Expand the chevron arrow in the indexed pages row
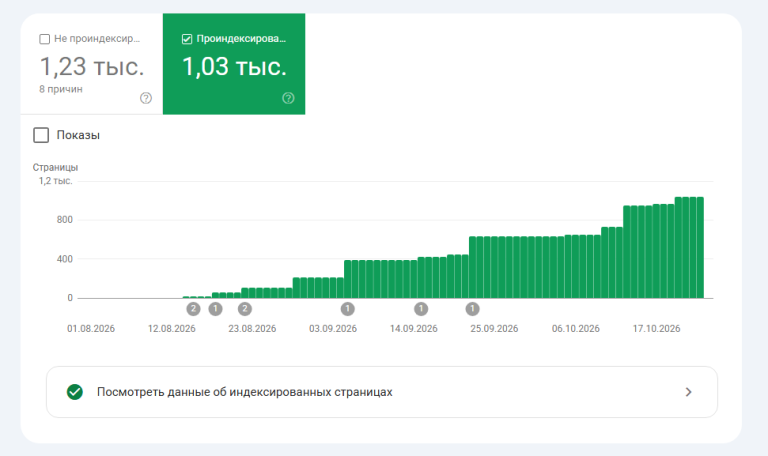Screen dimensions: 768x456 click(688, 392)
